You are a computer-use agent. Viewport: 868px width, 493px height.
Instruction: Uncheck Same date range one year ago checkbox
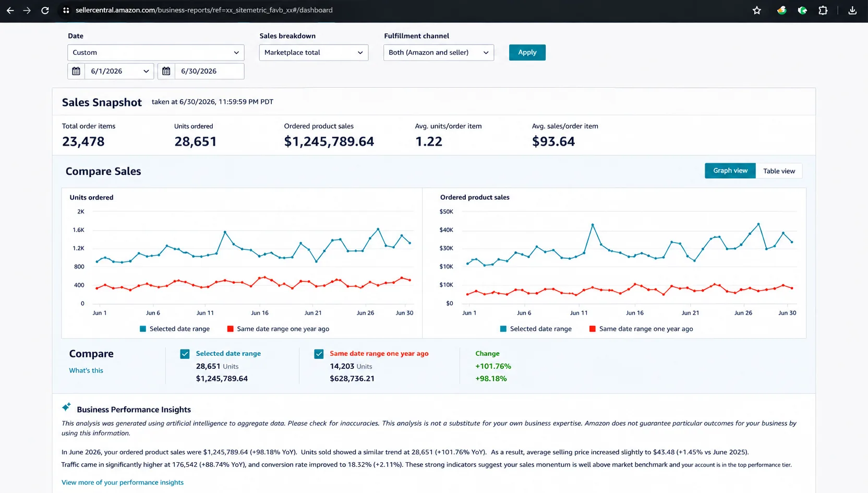319,354
